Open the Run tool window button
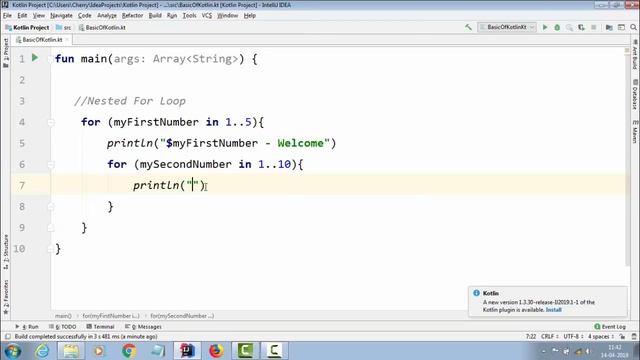 (x=27, y=327)
